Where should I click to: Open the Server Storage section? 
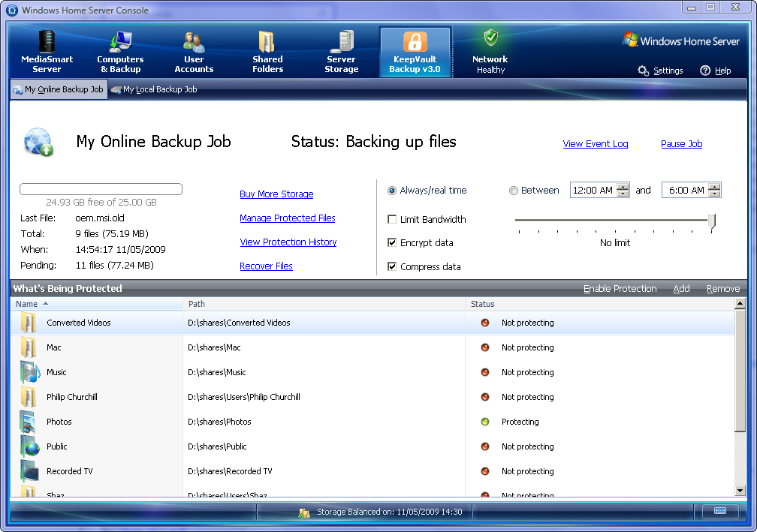[x=341, y=52]
